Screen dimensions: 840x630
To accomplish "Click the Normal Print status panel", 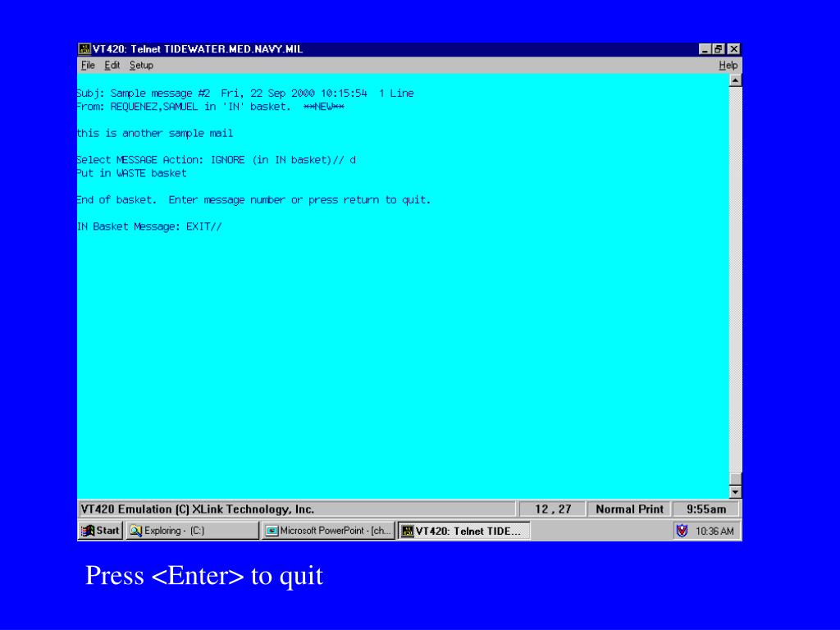I will click(629, 509).
